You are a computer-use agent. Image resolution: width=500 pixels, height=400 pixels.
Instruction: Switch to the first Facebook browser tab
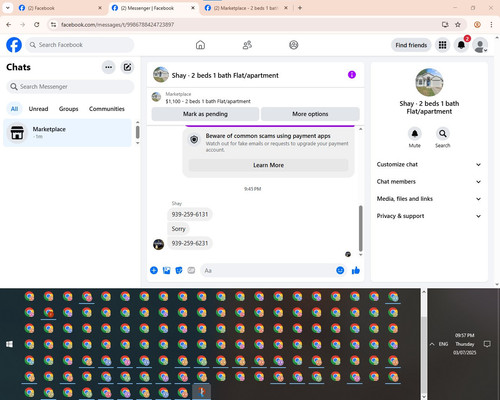60,8
